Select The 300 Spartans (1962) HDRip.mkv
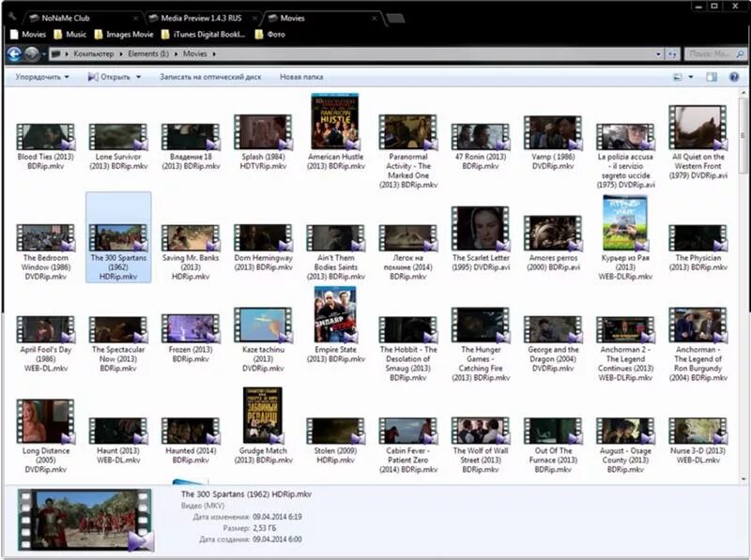The image size is (751, 560). pyautogui.click(x=118, y=237)
